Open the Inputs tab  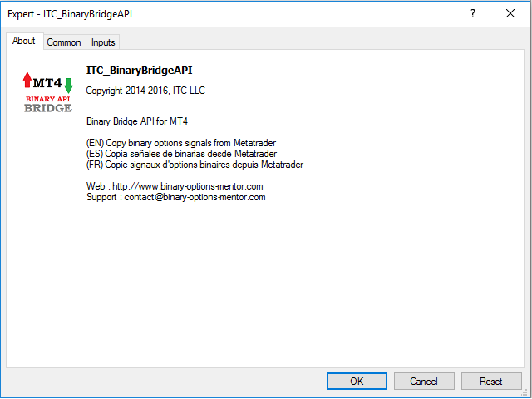click(x=103, y=42)
